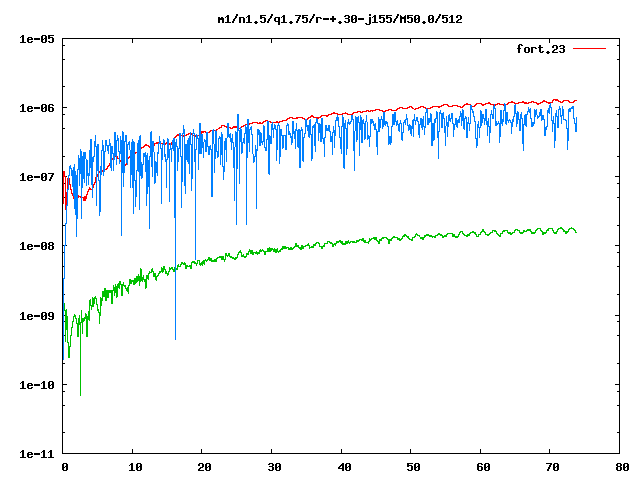640x480 pixels.
Task: Click the y-axis label 1e-08
Action: 37,246
